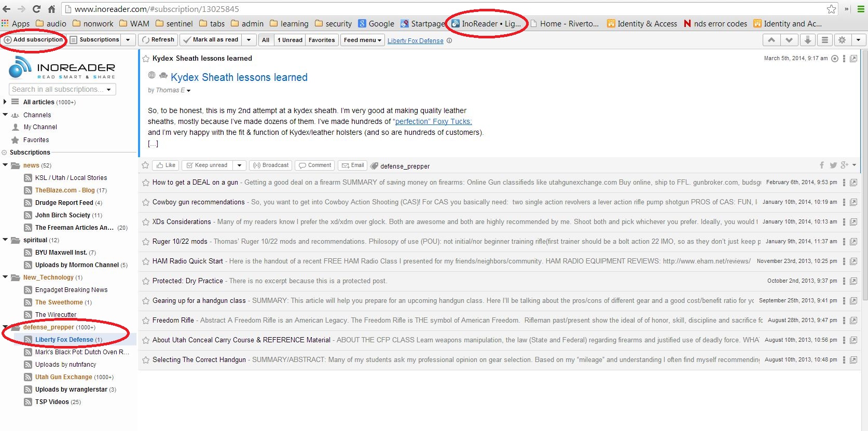Star 'How to get a DEAL on a gun'
The height and width of the screenshot is (431, 868).
146,183
